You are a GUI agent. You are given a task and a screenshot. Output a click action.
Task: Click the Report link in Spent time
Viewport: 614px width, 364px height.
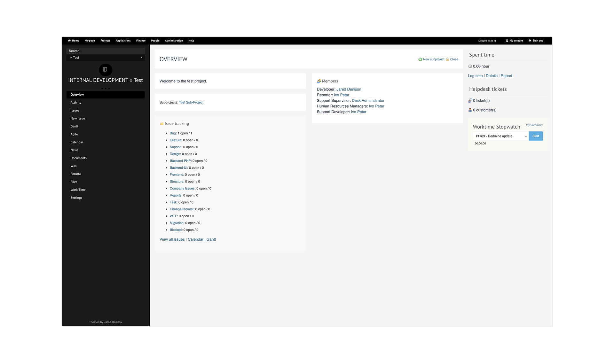[506, 76]
